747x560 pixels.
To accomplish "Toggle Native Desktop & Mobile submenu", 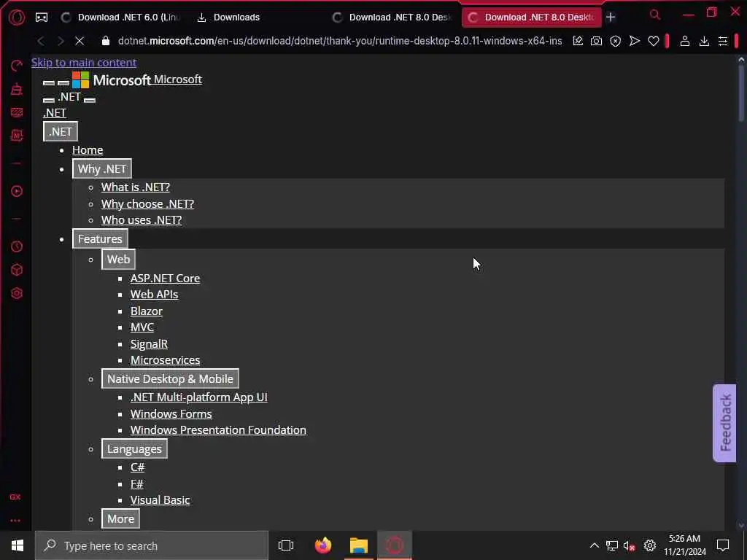I will pos(170,379).
